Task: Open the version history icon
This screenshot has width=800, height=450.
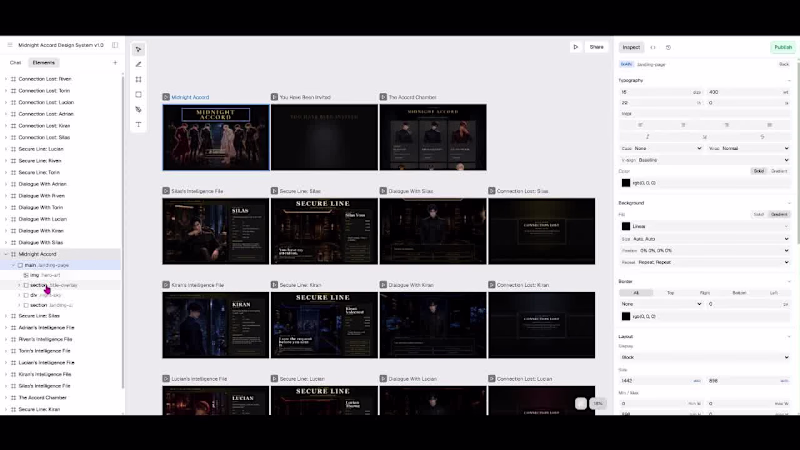Action: (668, 47)
